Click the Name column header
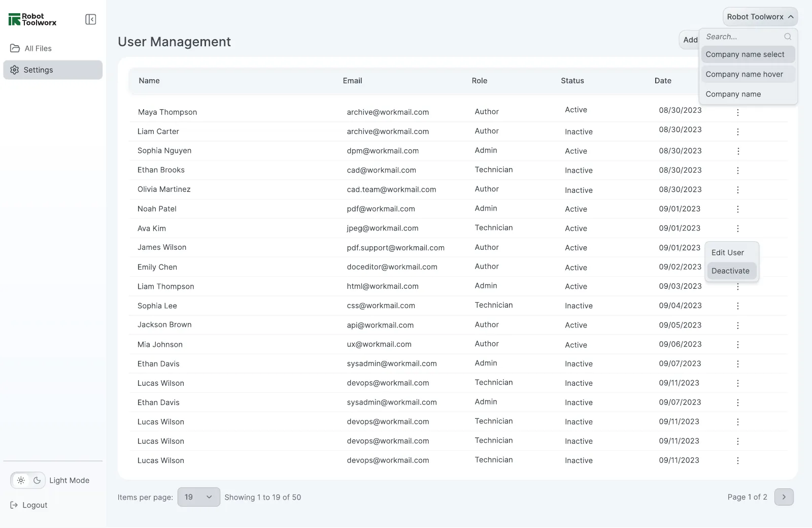Screen dimensions: 812x528 (x=149, y=81)
